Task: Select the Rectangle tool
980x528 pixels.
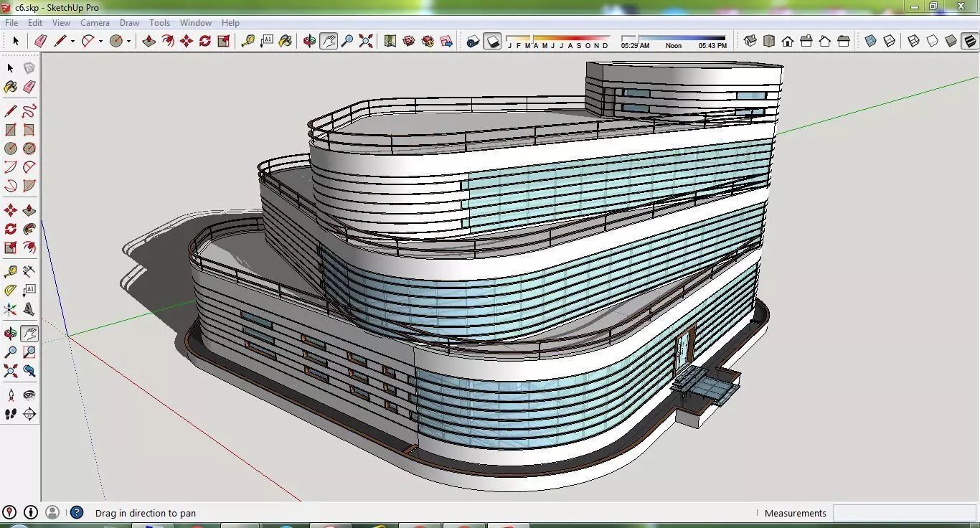Action: click(10, 130)
